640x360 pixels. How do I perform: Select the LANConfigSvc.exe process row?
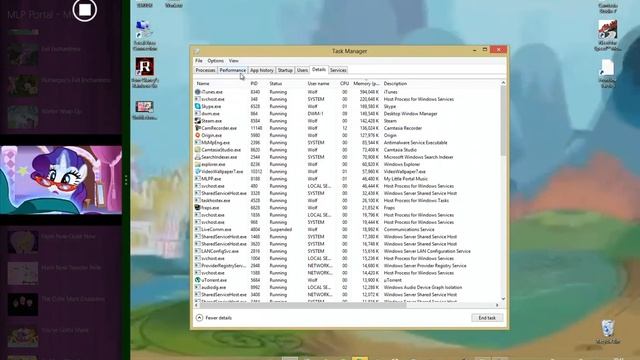point(347,251)
